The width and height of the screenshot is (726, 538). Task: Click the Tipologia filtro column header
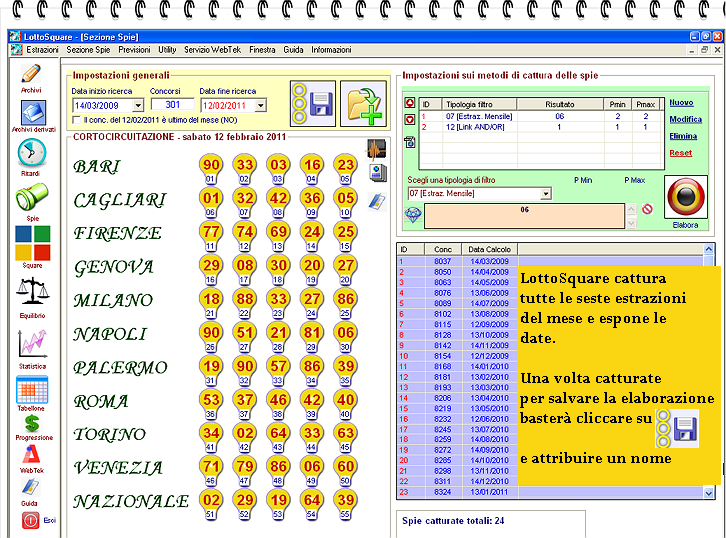click(x=479, y=104)
